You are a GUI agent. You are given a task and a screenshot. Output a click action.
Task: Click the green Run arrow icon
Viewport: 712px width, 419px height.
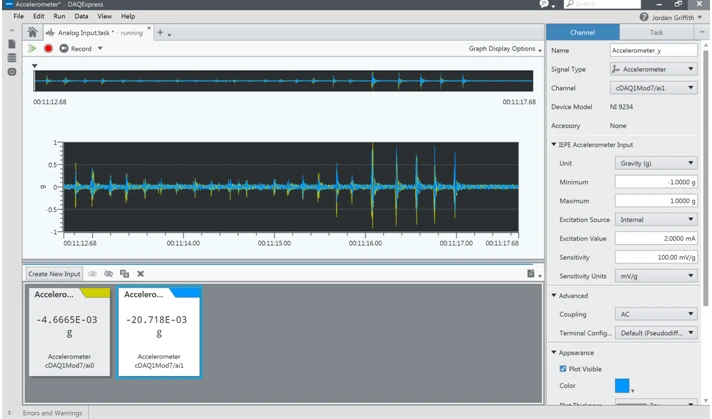click(33, 48)
